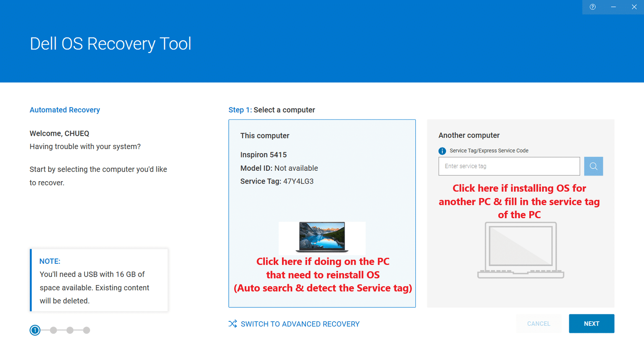Click the shuffle icon before Switch to Advanced Recovery

[233, 324]
